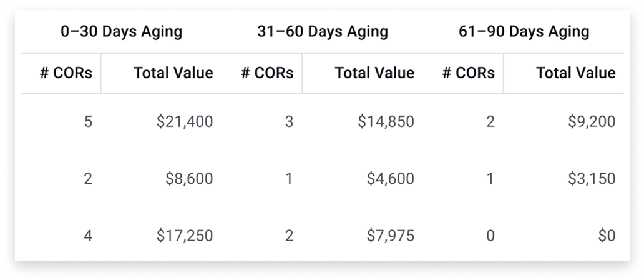Click # CORs under 61–90 Days Aging
This screenshot has width=644, height=280.
469,72
